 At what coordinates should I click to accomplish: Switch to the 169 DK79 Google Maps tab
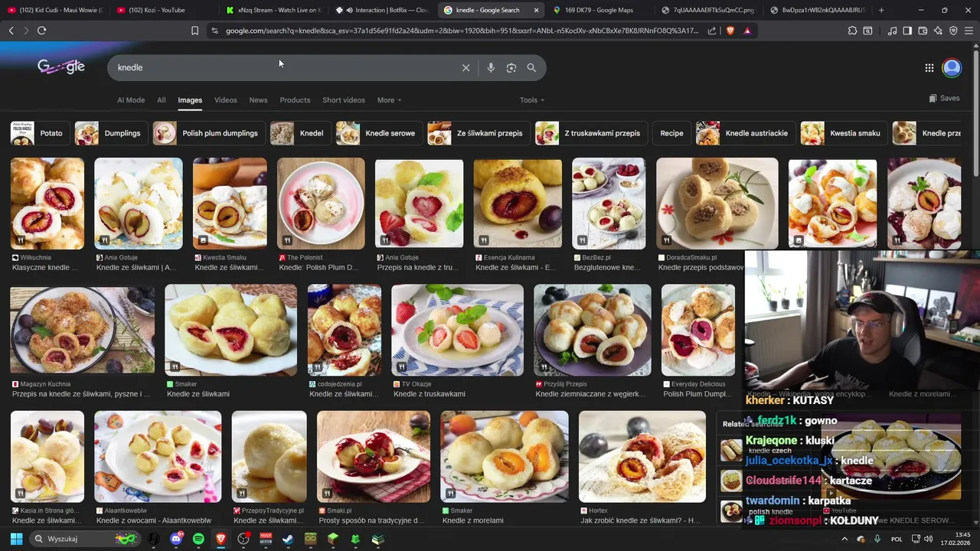(x=599, y=10)
